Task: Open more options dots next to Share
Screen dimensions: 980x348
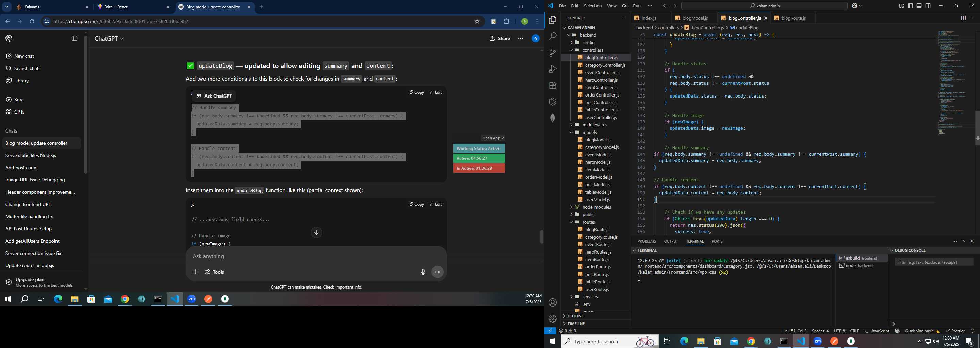Action: coord(520,39)
